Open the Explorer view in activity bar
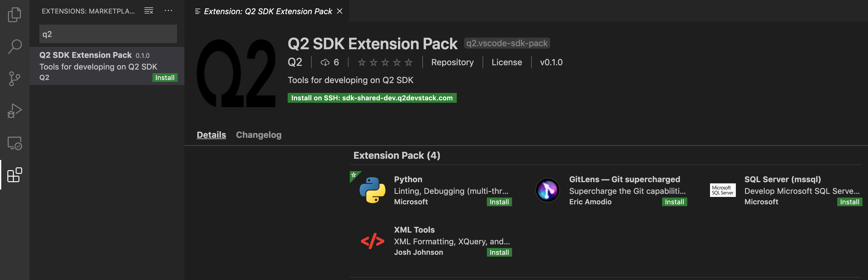This screenshot has height=280, width=868. tap(14, 15)
